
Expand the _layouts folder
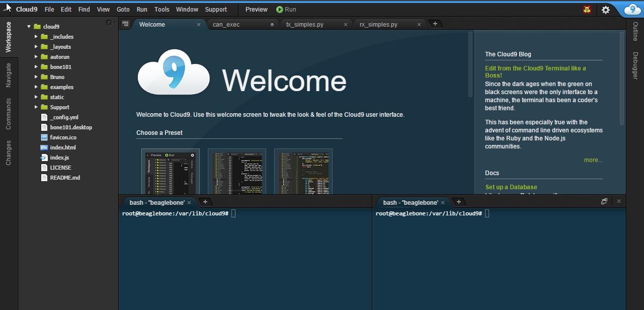click(x=36, y=47)
